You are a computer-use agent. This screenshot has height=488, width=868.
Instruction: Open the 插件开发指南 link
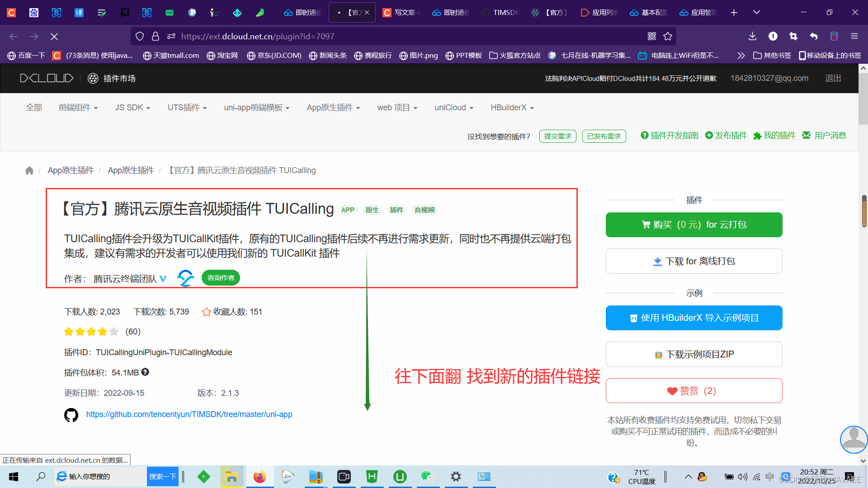pyautogui.click(x=670, y=136)
